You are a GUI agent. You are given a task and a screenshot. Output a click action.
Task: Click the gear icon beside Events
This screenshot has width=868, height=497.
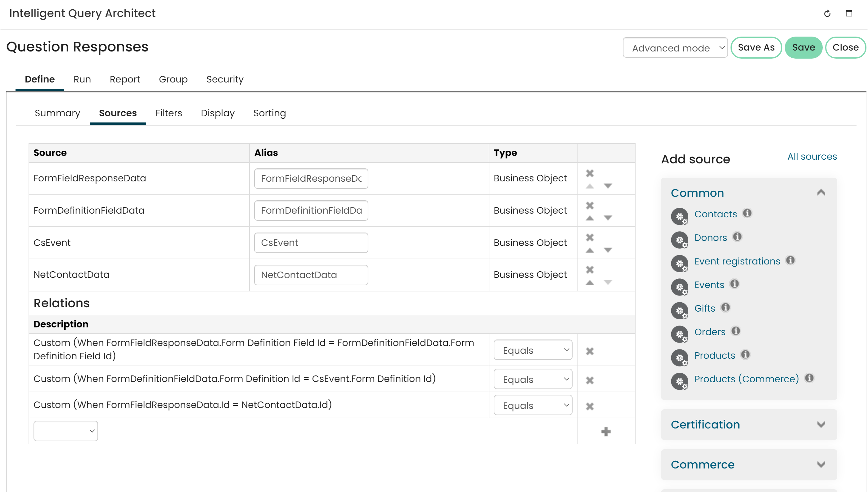coord(679,287)
